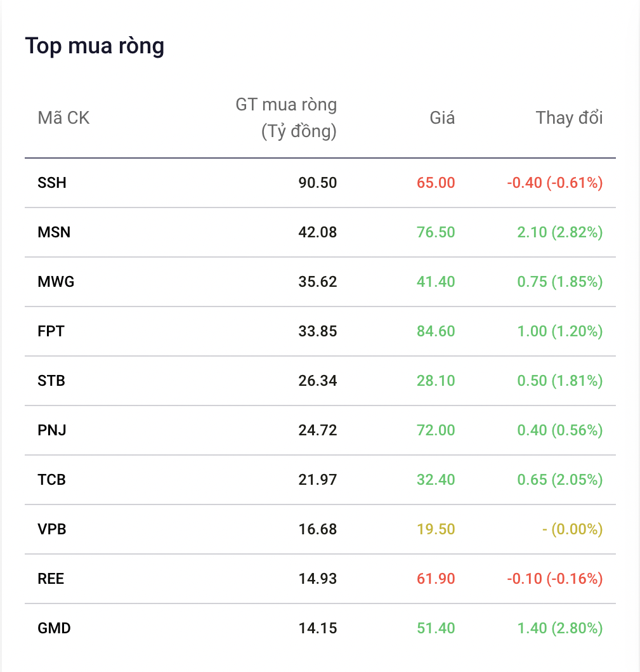This screenshot has height=672, width=640.
Task: Sort by Giá column header
Action: (442, 118)
